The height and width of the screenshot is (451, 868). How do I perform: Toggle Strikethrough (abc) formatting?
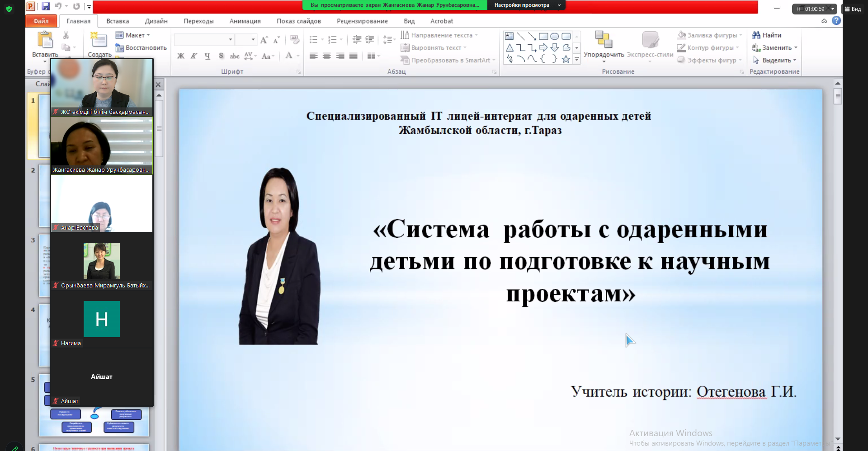coord(235,56)
